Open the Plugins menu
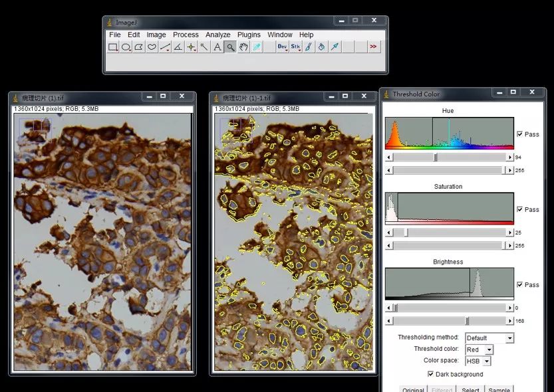The height and width of the screenshot is (392, 554). [249, 35]
